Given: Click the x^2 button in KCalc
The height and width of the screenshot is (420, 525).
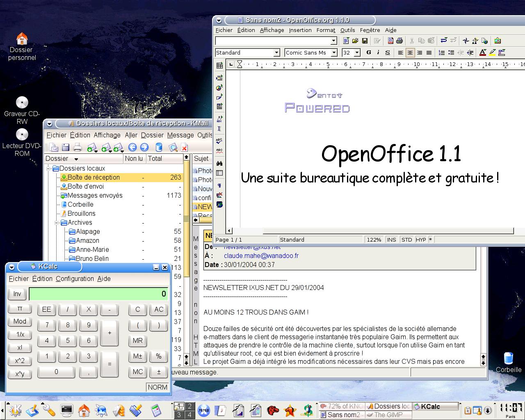Looking at the screenshot, I should click(x=20, y=361).
